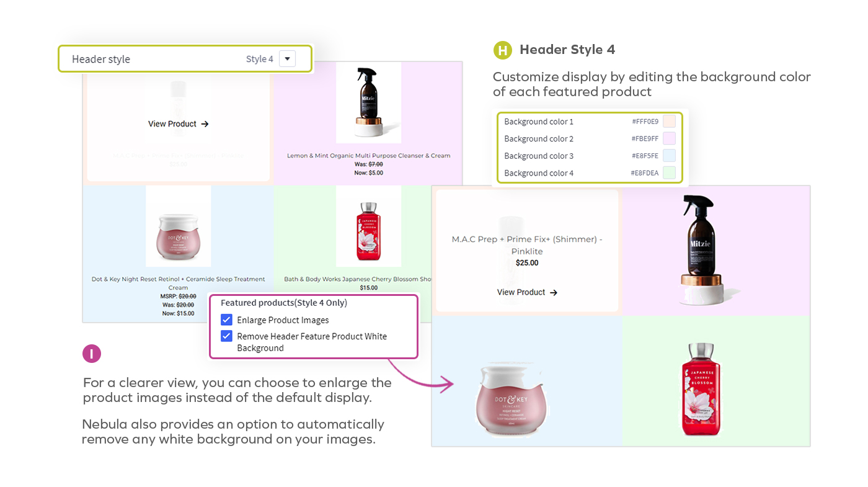
Task: Click the Featured products(Style 4 Only) heading
Action: 284,303
